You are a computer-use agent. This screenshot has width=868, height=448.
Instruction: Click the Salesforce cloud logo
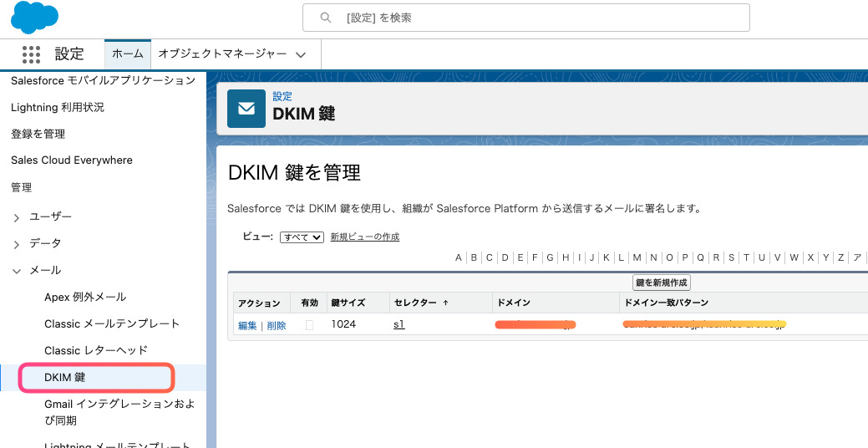point(34,18)
